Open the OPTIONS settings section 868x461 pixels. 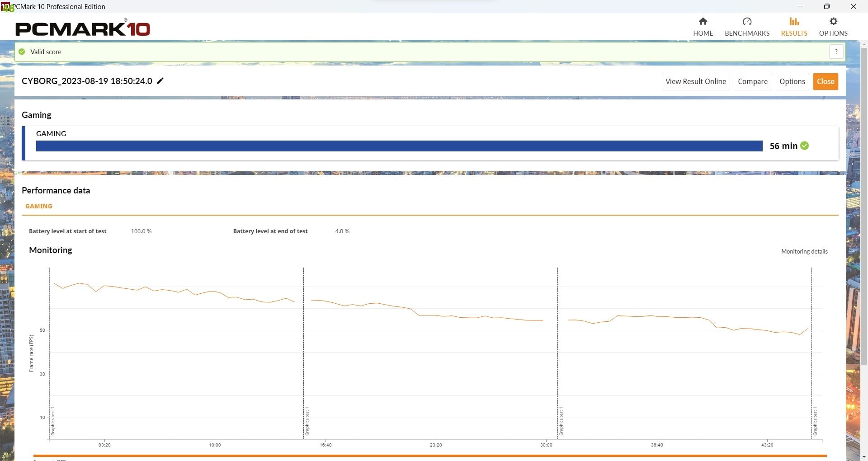click(x=833, y=27)
